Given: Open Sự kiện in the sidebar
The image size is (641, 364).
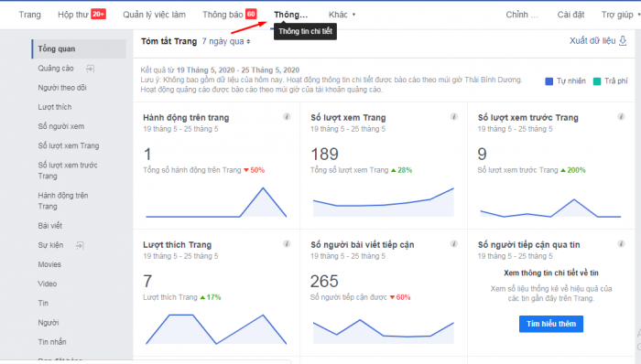Looking at the screenshot, I should tap(50, 245).
